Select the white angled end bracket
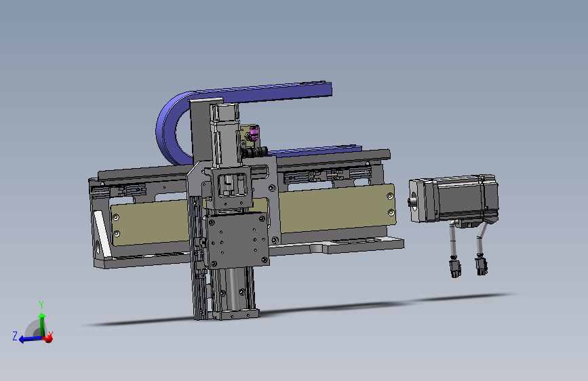The height and width of the screenshot is (381, 588). pos(102,234)
